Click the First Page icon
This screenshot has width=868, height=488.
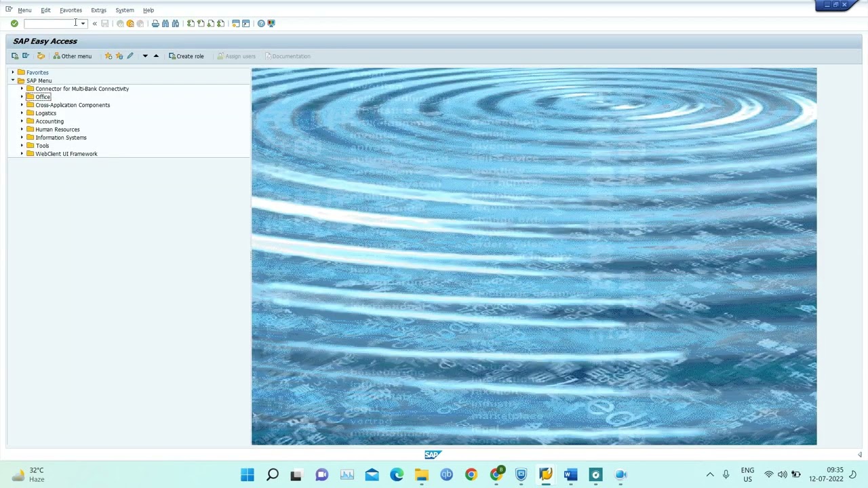(191, 24)
